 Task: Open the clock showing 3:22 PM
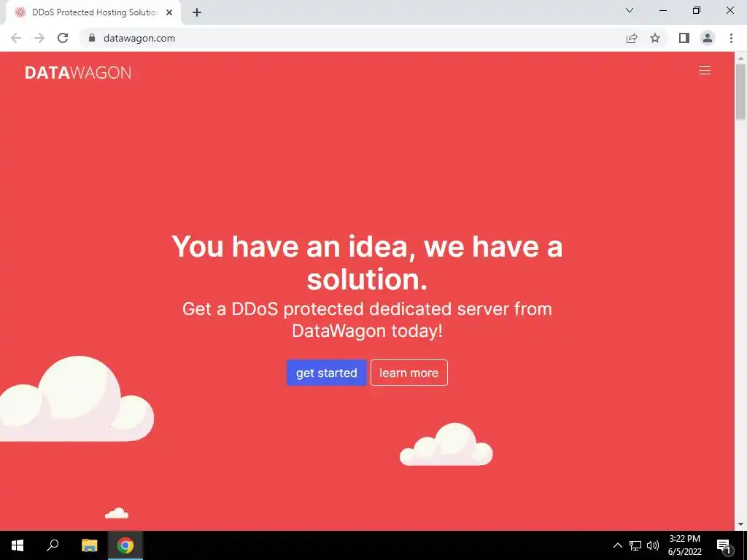(x=684, y=545)
